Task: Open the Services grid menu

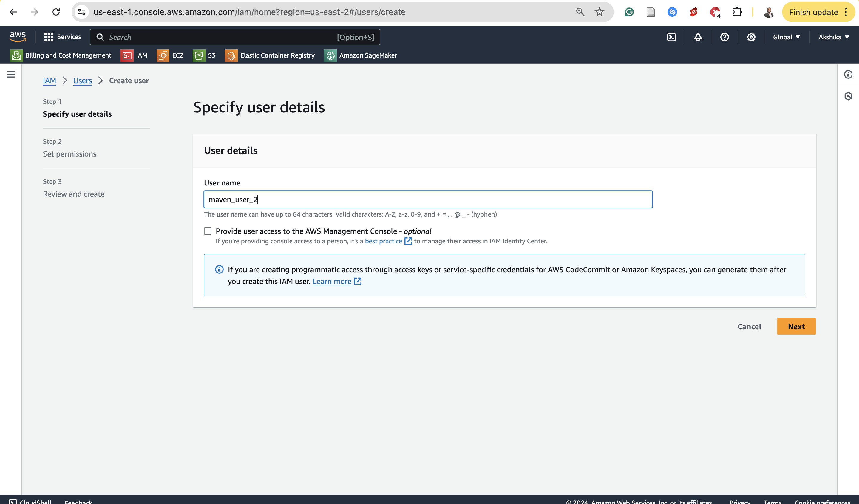Action: [x=63, y=37]
